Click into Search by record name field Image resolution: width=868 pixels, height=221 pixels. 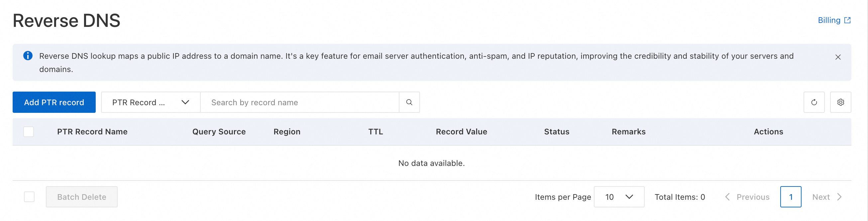(x=299, y=102)
